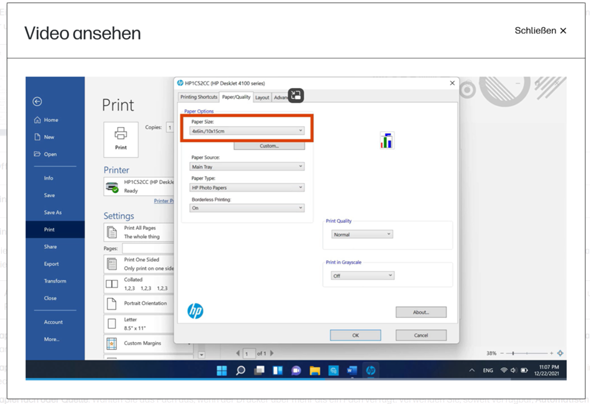Choose Transform in Word sidebar

(55, 281)
